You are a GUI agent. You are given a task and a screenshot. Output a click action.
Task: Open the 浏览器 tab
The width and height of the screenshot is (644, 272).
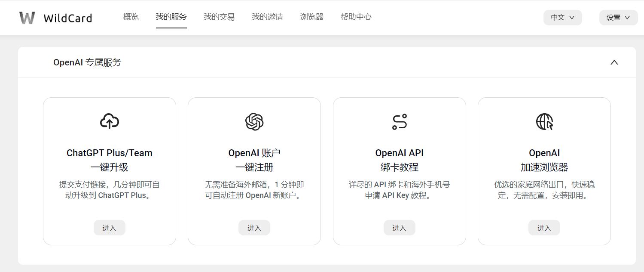[312, 17]
